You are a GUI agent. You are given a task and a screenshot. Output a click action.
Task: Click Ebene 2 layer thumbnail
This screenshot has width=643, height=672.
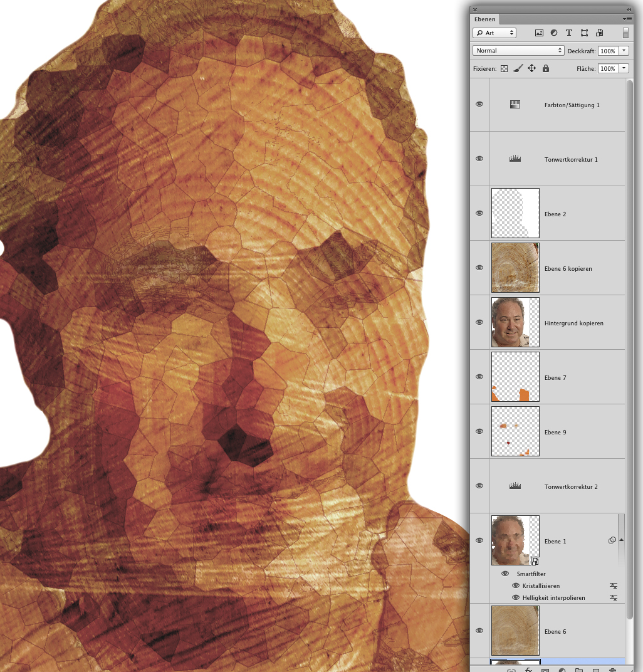pyautogui.click(x=515, y=213)
